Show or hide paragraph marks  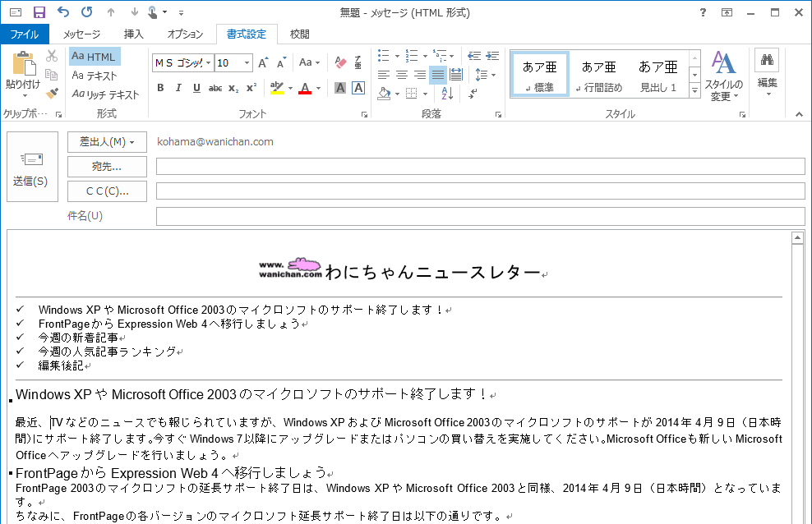tap(473, 94)
